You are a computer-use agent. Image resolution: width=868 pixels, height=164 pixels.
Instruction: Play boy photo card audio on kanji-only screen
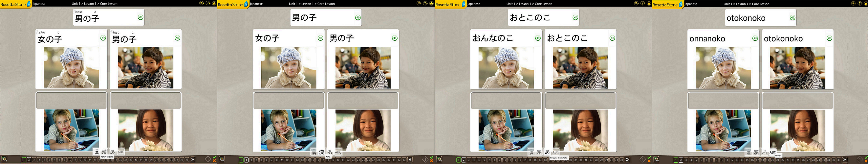tap(395, 38)
